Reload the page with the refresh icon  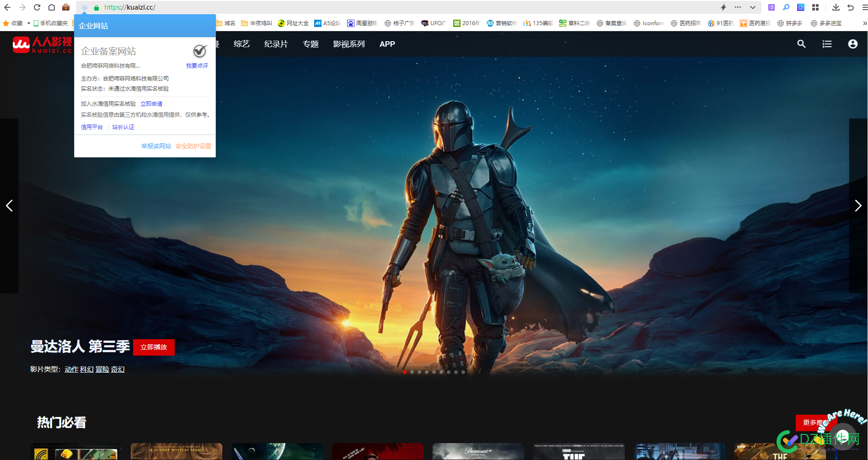37,7
